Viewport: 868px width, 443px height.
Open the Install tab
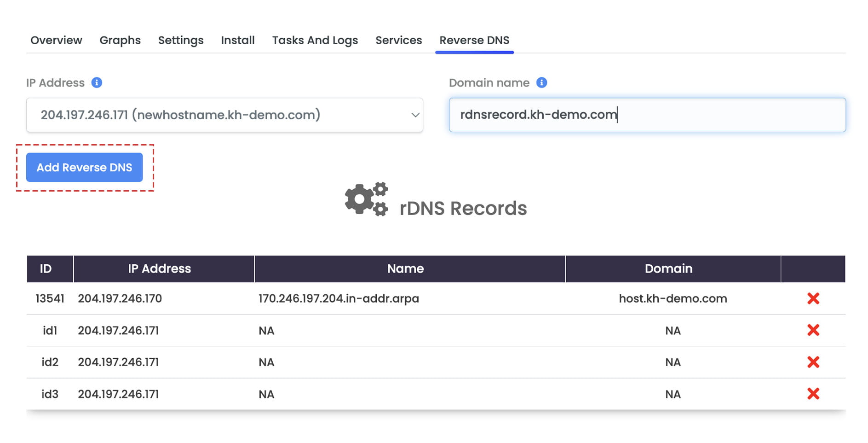[x=237, y=41]
